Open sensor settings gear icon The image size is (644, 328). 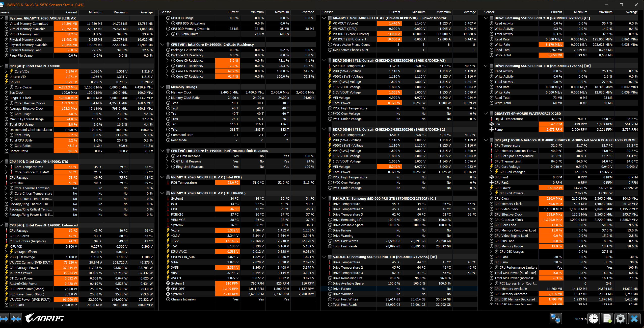click(x=621, y=319)
